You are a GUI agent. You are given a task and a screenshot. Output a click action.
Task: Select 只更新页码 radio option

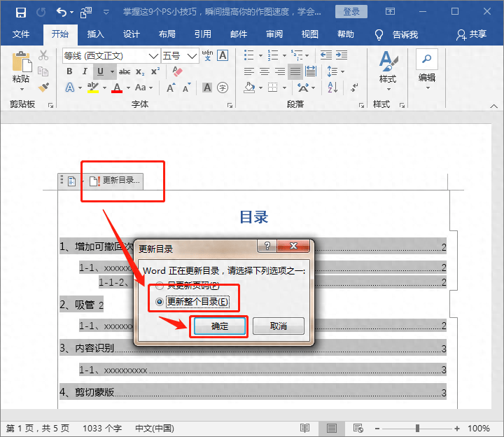click(160, 286)
